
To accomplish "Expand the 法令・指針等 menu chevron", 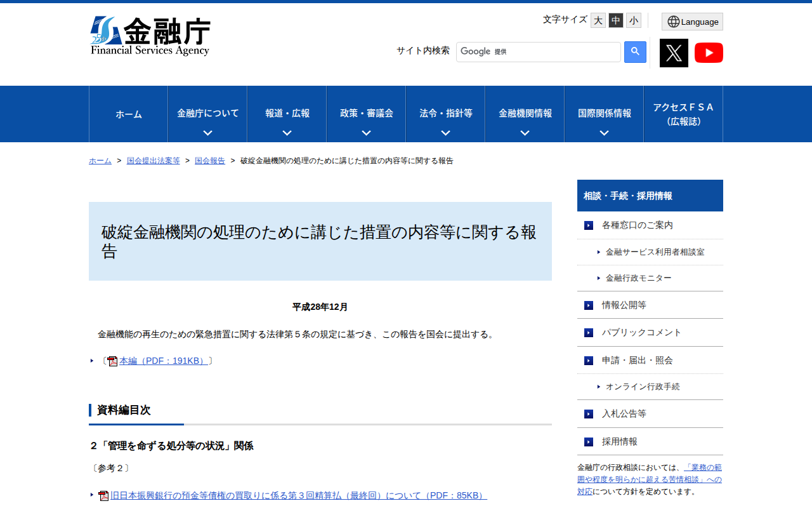I will pyautogui.click(x=445, y=133).
